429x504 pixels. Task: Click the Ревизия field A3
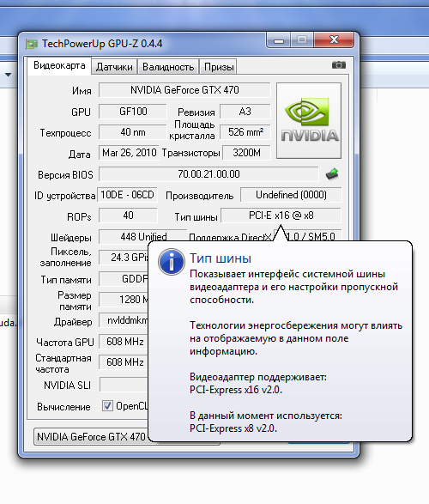tap(245, 112)
